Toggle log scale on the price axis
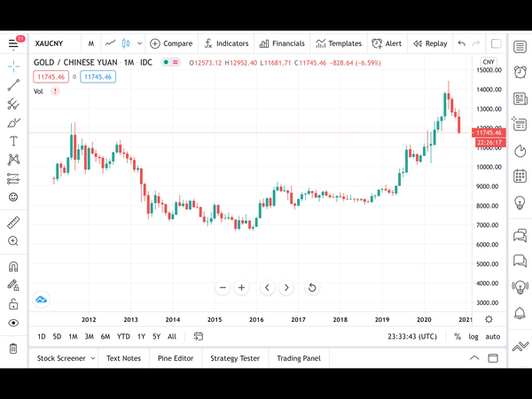 pos(473,337)
